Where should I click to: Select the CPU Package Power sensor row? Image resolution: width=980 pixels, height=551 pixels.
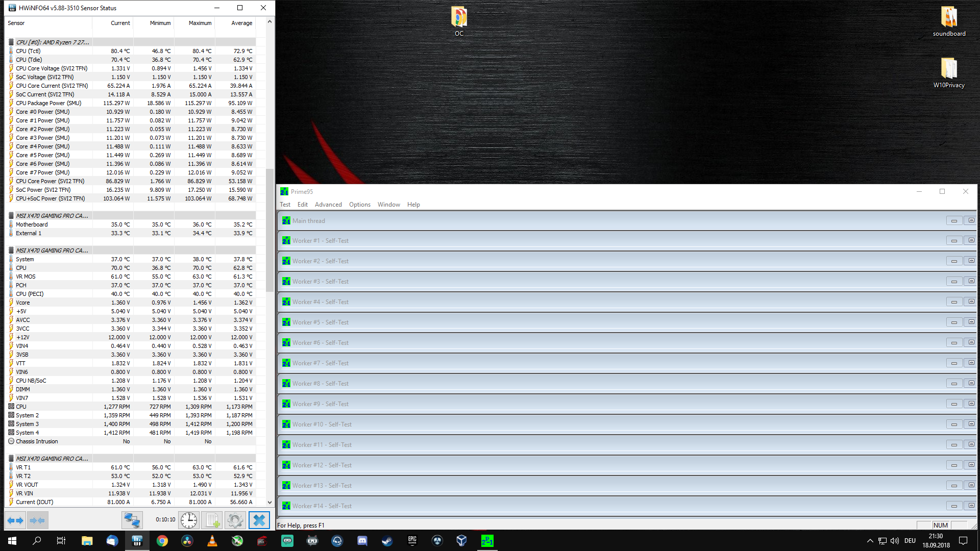(48, 103)
